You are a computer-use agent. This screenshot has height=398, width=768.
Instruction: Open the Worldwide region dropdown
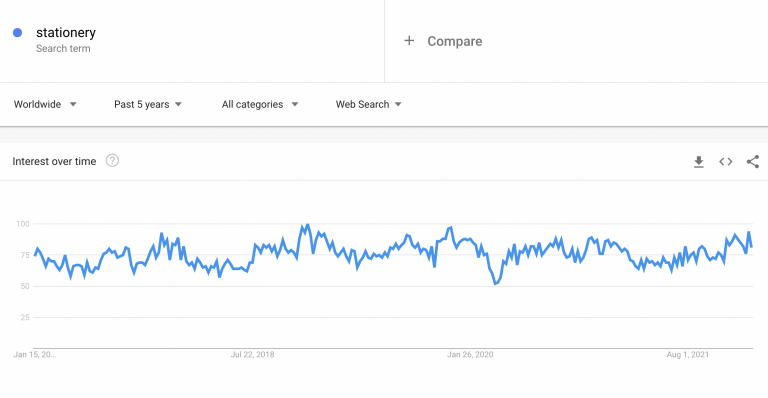point(45,104)
